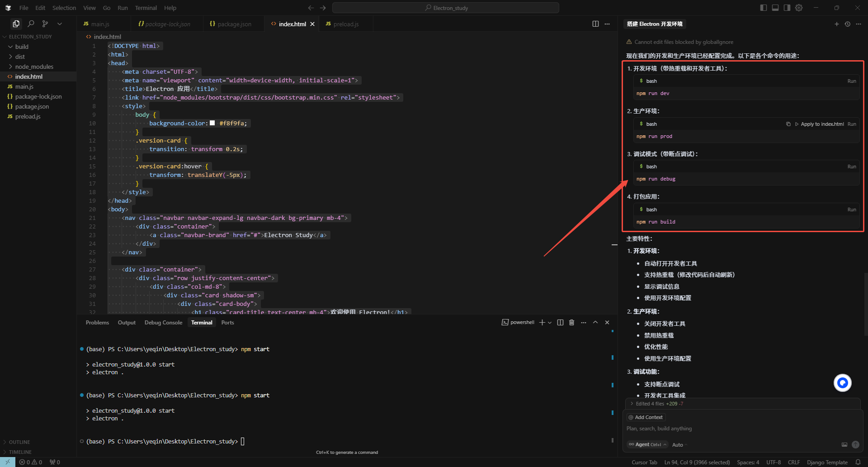The height and width of the screenshot is (467, 868).
Task: Apply code block to index.html
Action: click(x=819, y=124)
